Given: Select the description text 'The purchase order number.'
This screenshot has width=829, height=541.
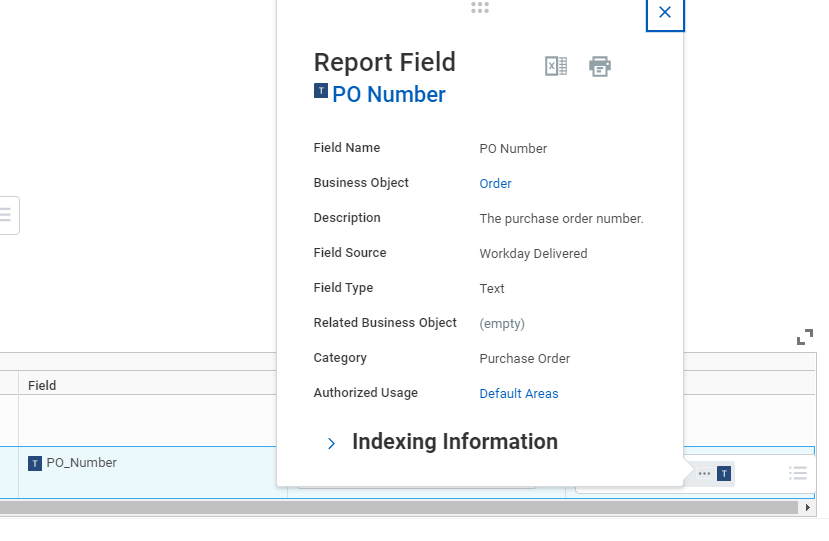Looking at the screenshot, I should click(561, 218).
